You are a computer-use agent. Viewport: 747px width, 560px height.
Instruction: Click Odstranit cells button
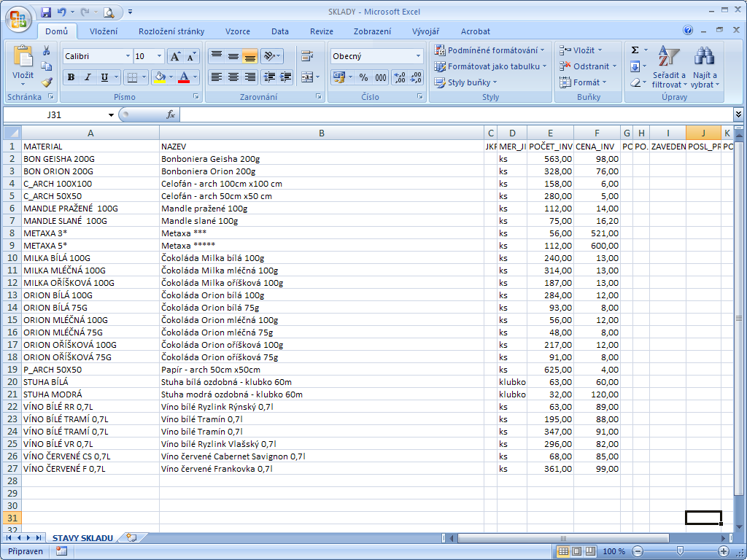coord(588,66)
